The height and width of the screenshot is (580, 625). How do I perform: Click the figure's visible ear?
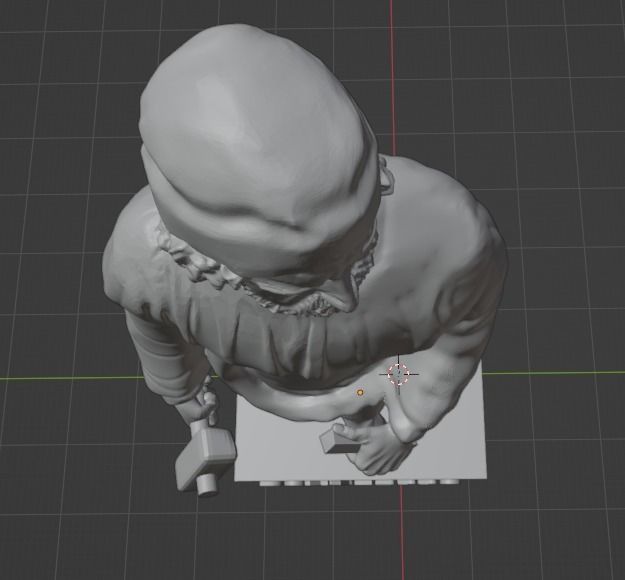pyautogui.click(x=385, y=175)
